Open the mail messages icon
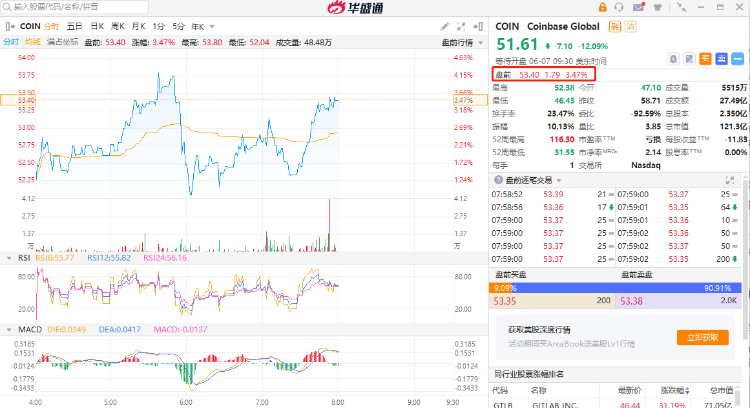The width and height of the screenshot is (750, 408). 638,7
